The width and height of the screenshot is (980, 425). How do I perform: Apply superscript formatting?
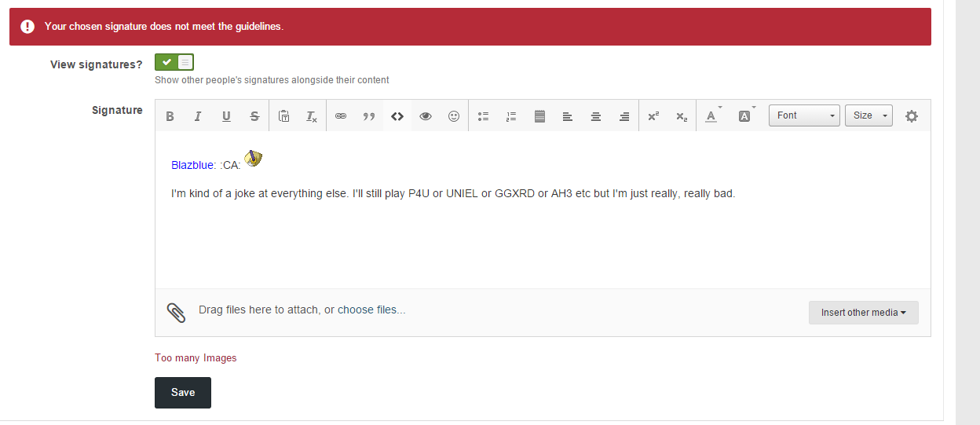coord(653,116)
